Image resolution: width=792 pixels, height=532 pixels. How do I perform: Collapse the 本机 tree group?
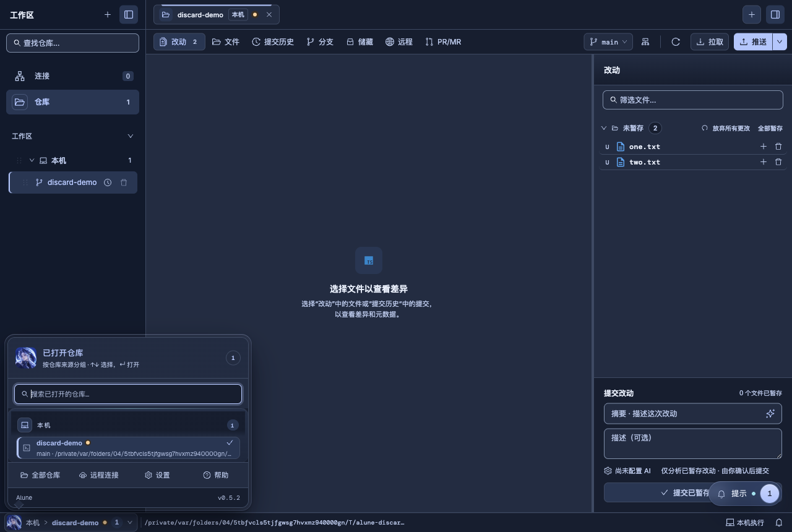click(x=32, y=160)
